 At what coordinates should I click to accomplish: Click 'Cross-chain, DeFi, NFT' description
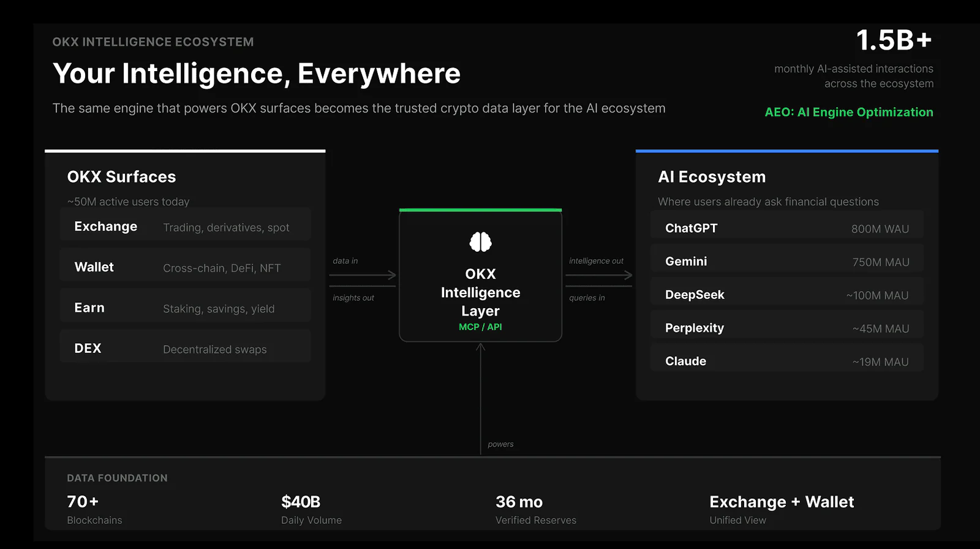click(x=222, y=268)
